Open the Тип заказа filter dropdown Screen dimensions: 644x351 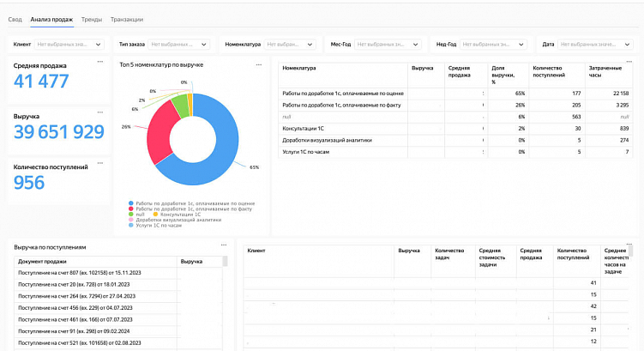coord(178,45)
